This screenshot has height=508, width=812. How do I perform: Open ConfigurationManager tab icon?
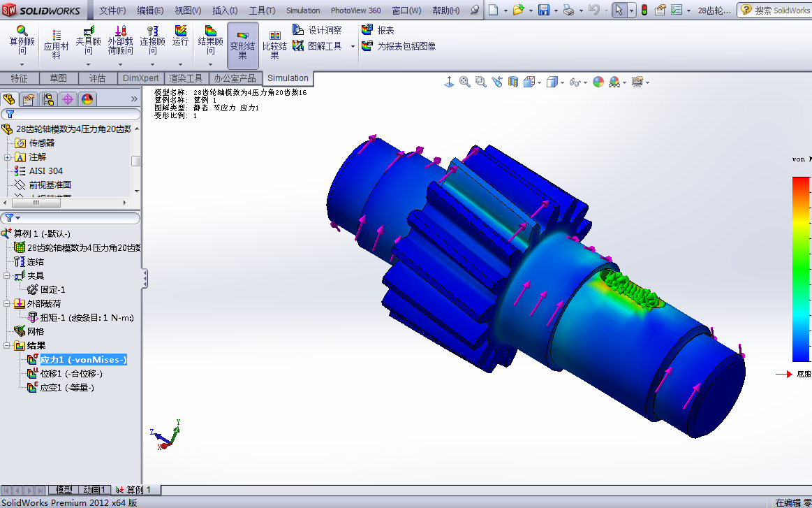48,99
